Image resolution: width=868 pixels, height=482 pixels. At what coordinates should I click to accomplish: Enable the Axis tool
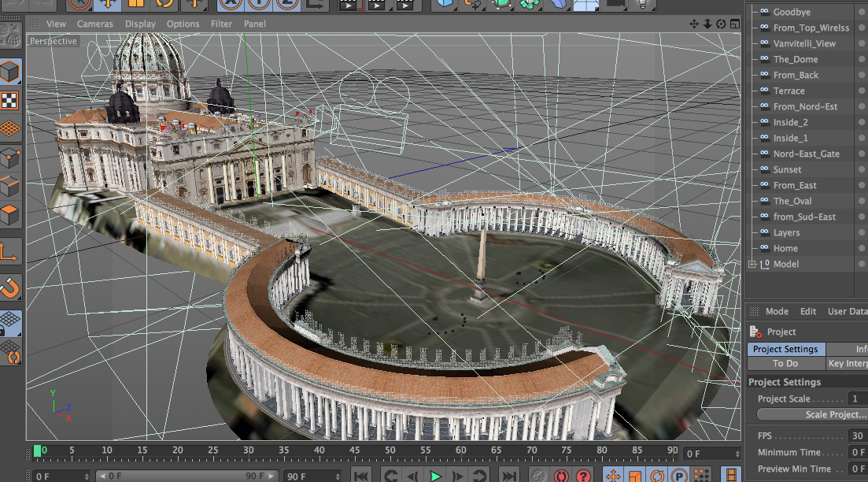10,251
